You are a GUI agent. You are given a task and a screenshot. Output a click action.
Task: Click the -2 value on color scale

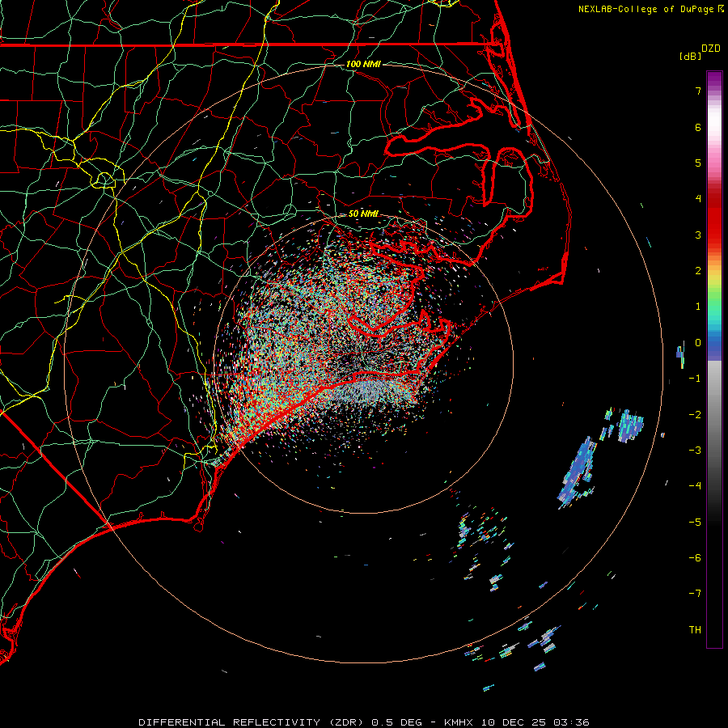[695, 415]
